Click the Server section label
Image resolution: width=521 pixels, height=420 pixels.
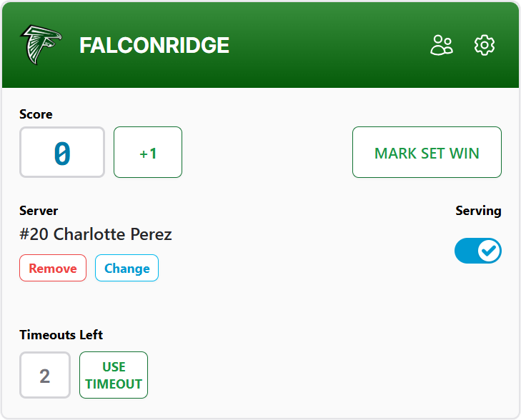pyautogui.click(x=39, y=211)
